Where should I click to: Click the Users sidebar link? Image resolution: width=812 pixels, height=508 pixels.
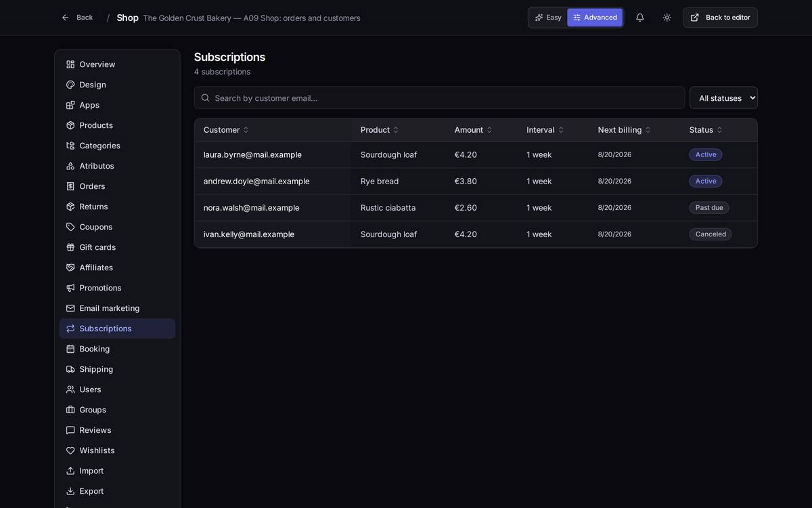point(117,389)
